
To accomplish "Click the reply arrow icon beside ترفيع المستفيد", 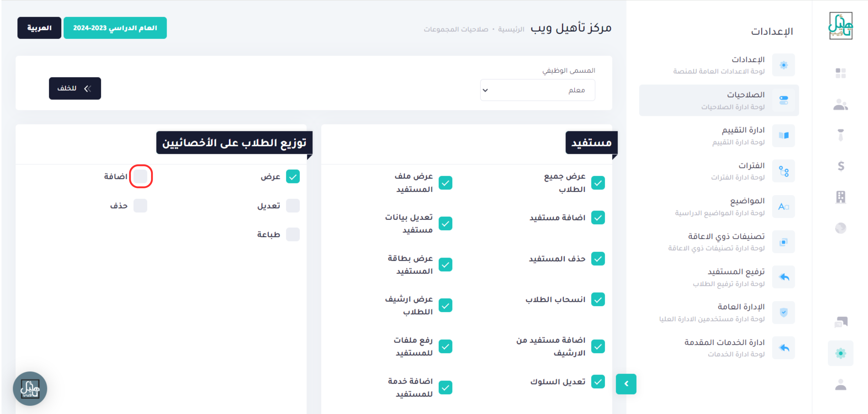I will tap(783, 277).
